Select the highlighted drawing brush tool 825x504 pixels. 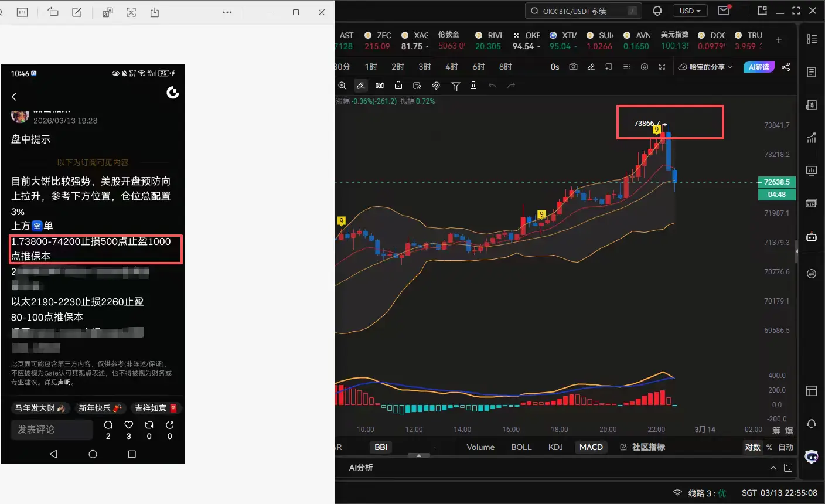point(361,86)
